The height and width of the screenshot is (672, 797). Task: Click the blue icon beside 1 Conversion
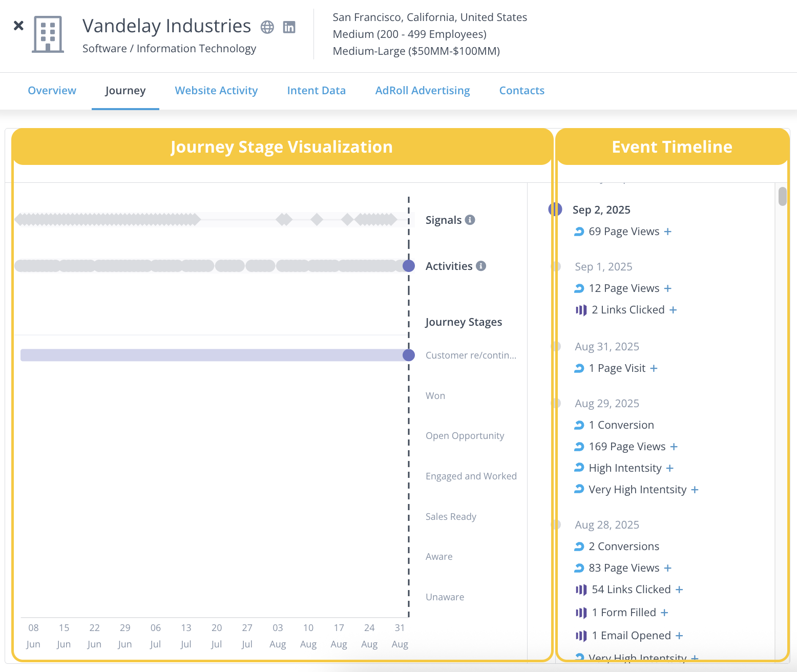click(x=579, y=425)
